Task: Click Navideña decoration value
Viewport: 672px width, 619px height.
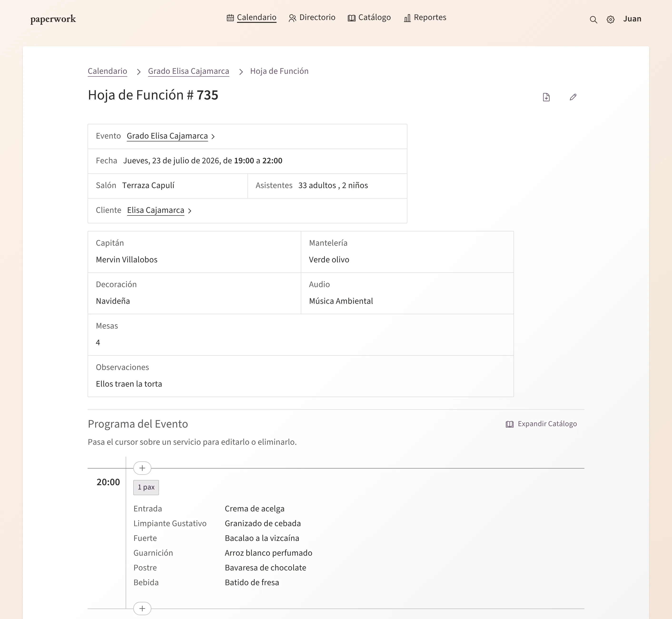Action: click(113, 301)
